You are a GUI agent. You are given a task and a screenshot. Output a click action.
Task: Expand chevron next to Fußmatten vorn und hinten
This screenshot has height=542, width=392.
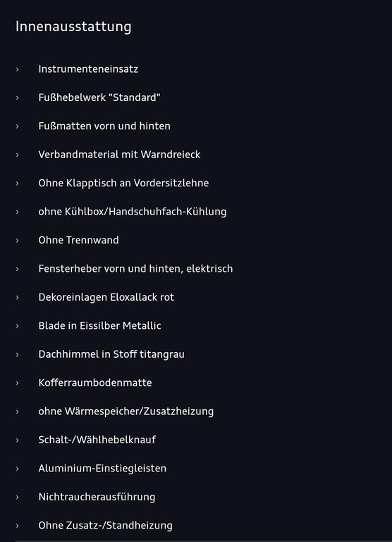click(17, 126)
